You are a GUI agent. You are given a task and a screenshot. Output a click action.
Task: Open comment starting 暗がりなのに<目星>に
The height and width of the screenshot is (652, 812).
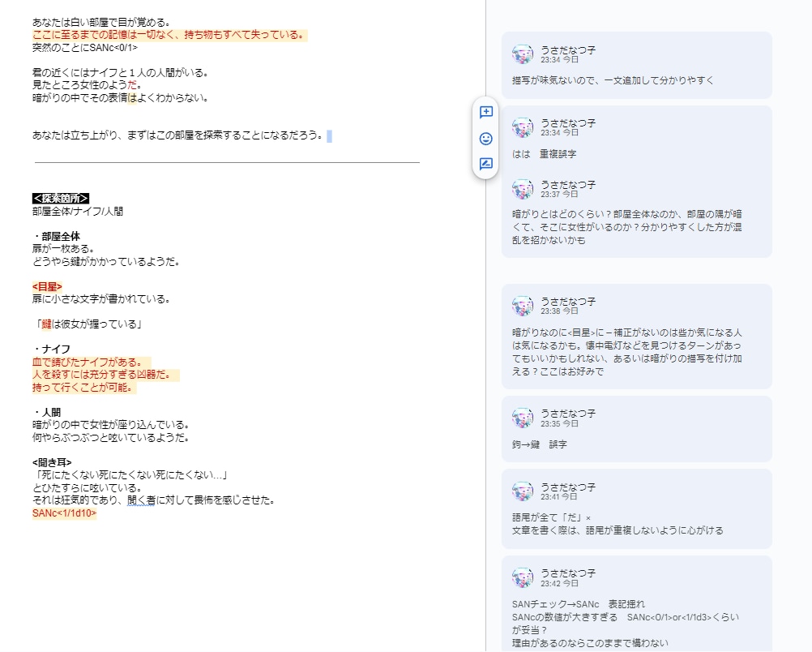pos(636,337)
